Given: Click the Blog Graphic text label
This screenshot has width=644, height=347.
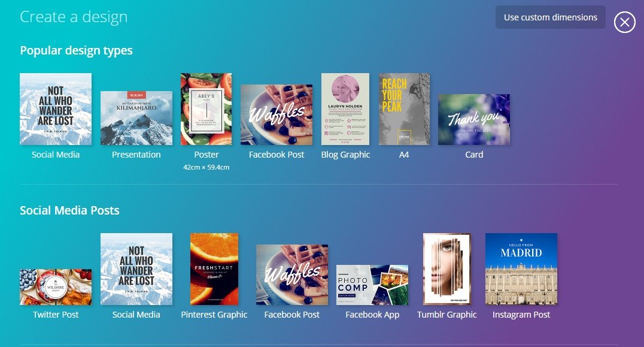Looking at the screenshot, I should pos(345,155).
